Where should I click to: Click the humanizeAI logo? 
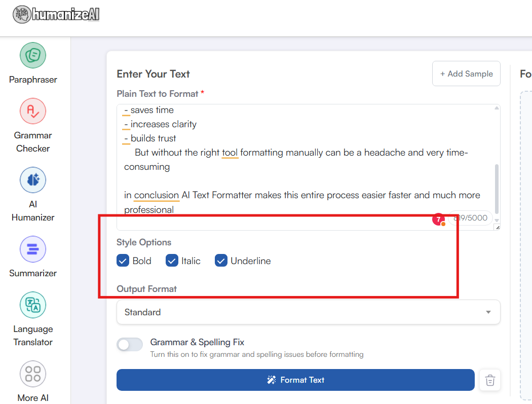click(56, 15)
